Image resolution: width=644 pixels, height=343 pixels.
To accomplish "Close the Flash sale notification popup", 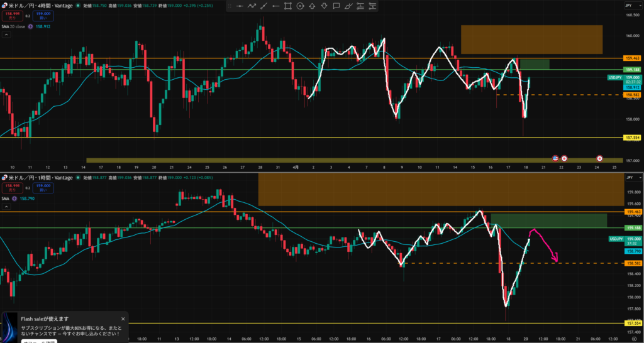I will point(123,319).
